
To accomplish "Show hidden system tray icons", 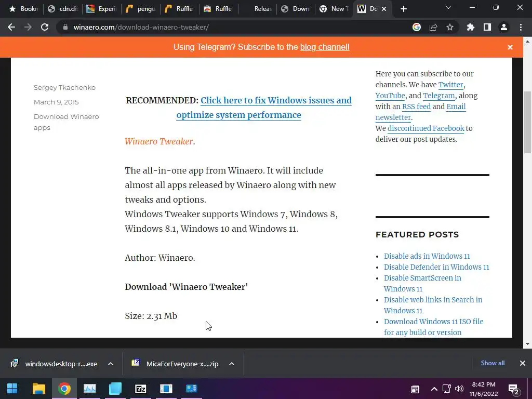I will tap(434, 389).
